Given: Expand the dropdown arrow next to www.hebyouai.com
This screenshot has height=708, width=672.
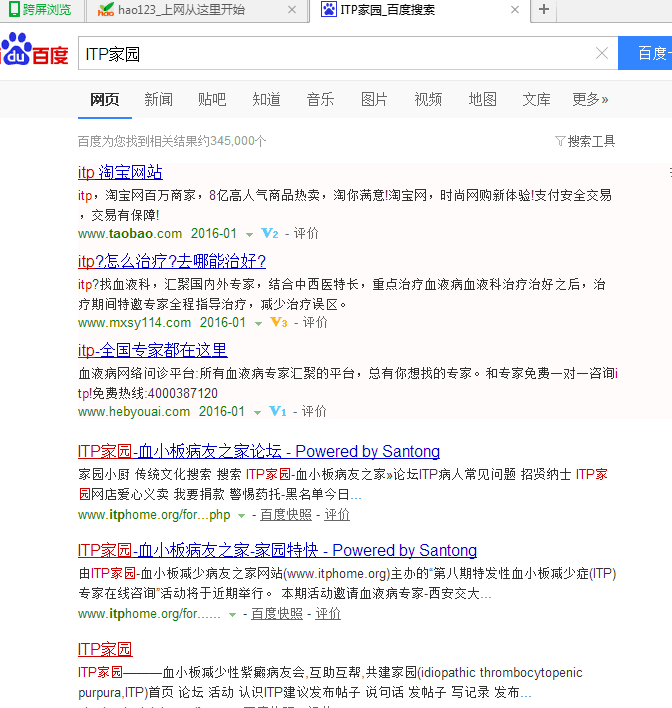Looking at the screenshot, I should coord(257,413).
